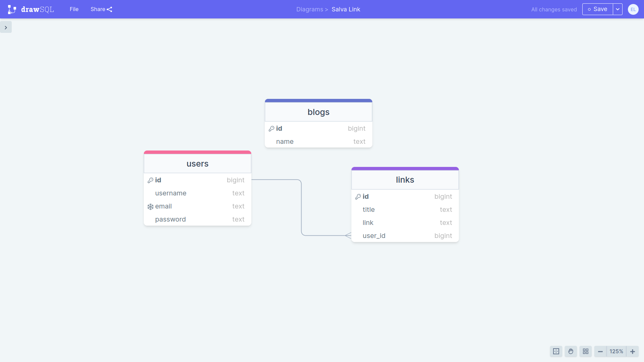Select the user_id column in links table
The image size is (644, 362).
(374, 236)
